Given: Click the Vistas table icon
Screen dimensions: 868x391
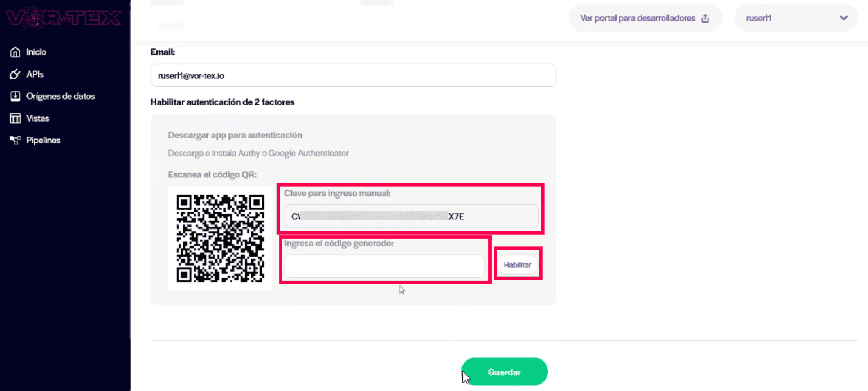Looking at the screenshot, I should coord(16,119).
